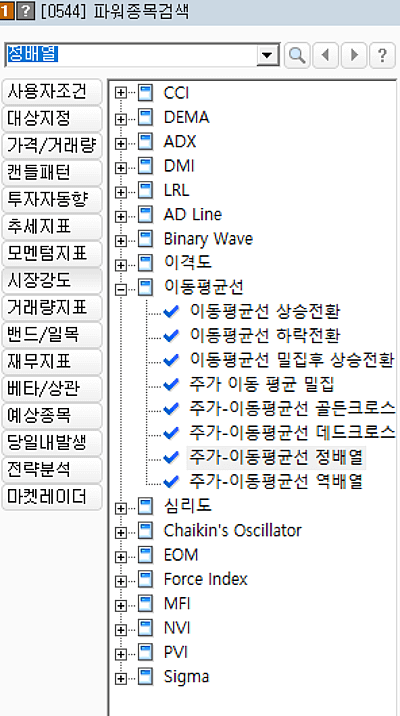
Task: Click the magnifier search icon
Action: [297, 56]
